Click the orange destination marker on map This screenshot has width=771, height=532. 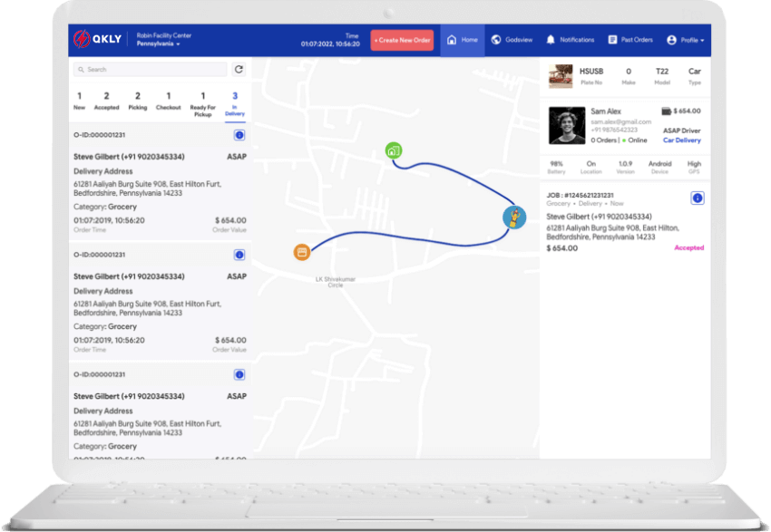coord(302,253)
